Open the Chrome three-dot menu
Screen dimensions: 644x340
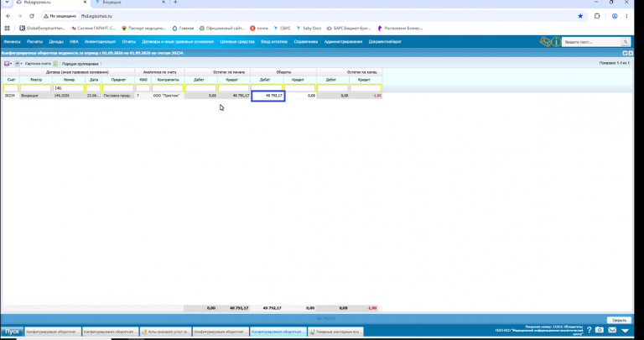tap(626, 16)
